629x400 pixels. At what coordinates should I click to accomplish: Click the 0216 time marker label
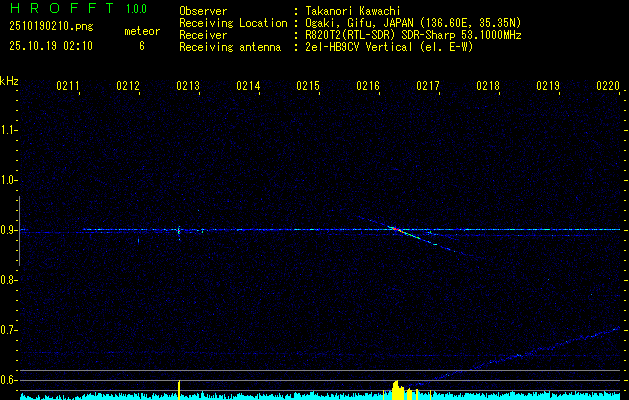tap(368, 86)
